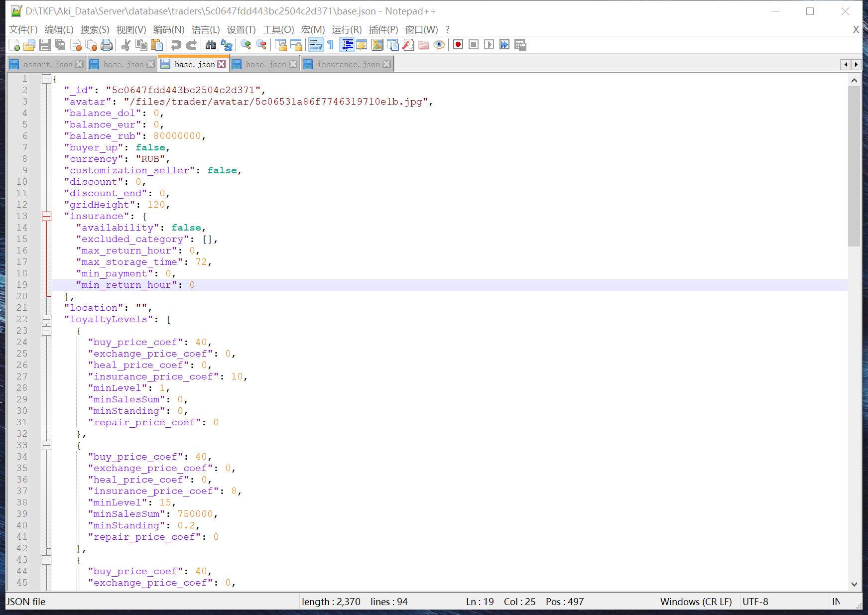Image resolution: width=868 pixels, height=615 pixels.
Task: Switch to the assort.json tab
Action: pyautogui.click(x=47, y=65)
